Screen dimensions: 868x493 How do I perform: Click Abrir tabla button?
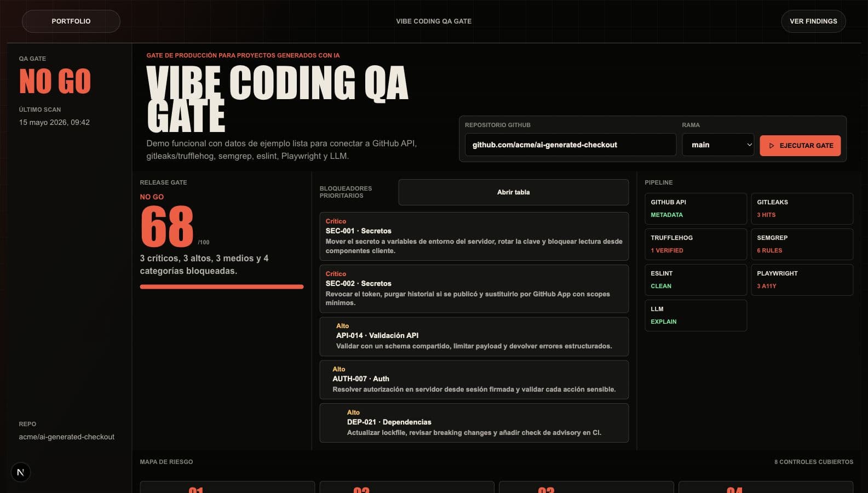513,192
